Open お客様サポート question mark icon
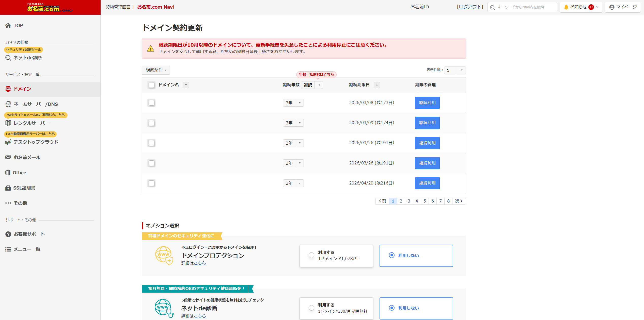The image size is (644, 320). (x=8, y=234)
